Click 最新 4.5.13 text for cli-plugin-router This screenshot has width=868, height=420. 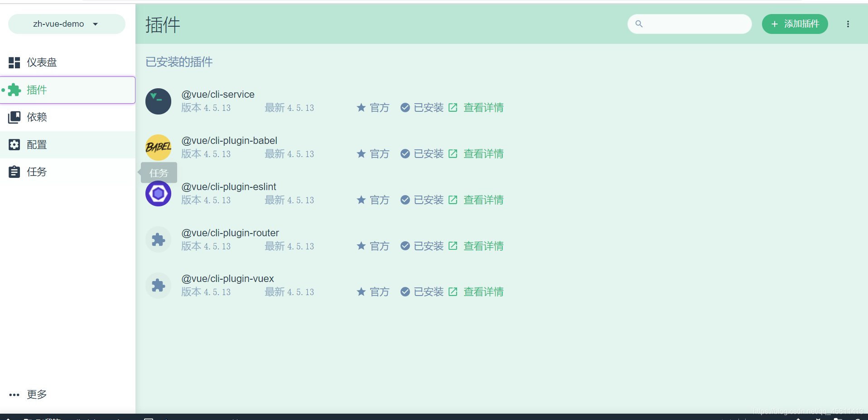[x=289, y=246]
